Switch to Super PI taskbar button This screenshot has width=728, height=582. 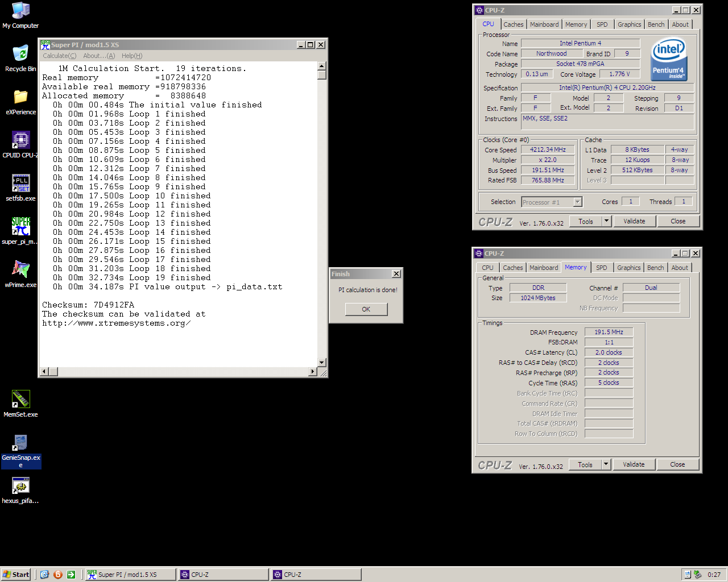click(x=130, y=575)
